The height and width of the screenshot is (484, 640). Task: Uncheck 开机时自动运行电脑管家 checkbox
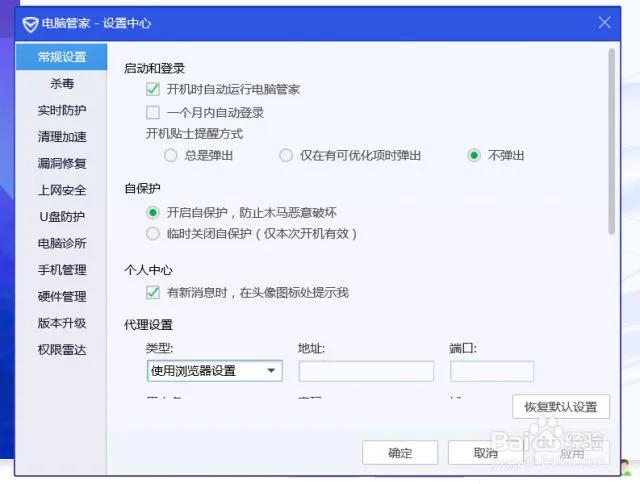153,89
